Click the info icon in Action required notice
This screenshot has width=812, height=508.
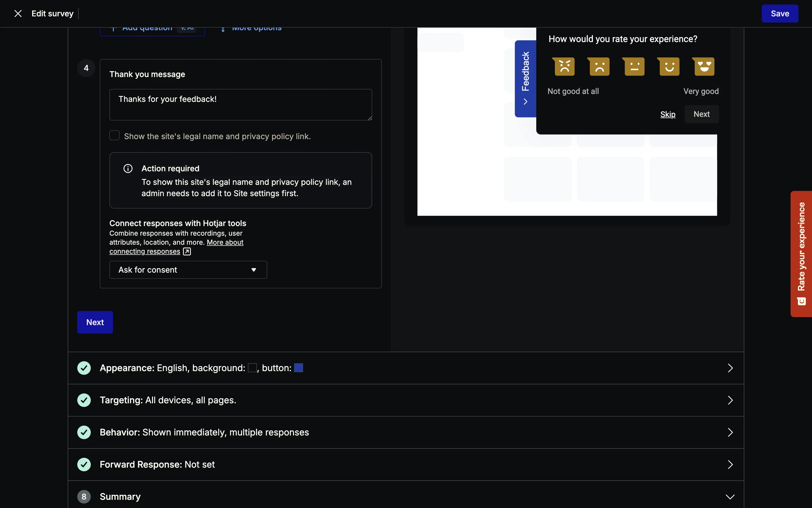pos(128,168)
